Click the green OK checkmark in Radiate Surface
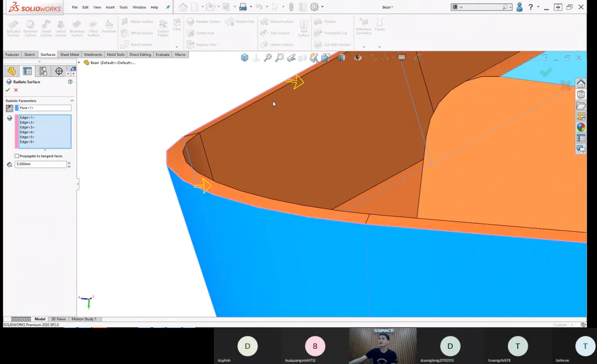 8,90
